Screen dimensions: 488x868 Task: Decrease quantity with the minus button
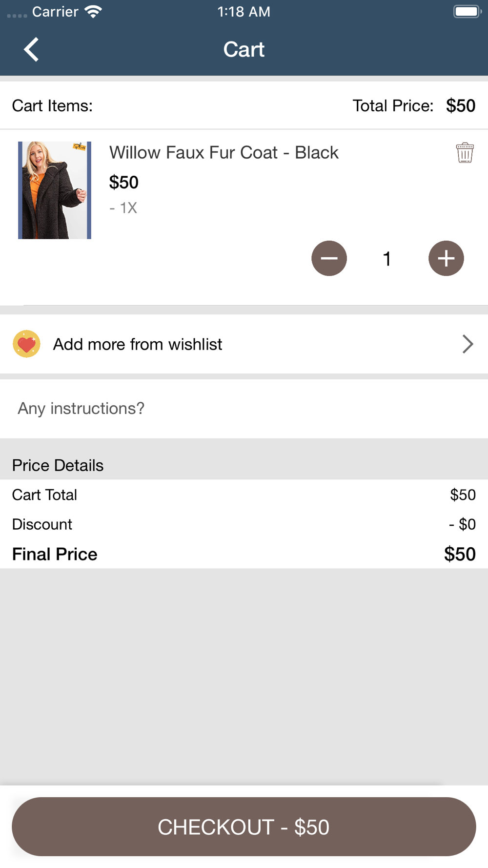pos(329,258)
